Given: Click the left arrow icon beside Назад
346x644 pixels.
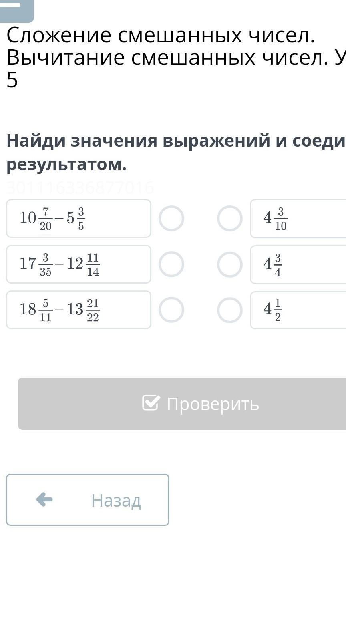Looking at the screenshot, I should [44, 499].
